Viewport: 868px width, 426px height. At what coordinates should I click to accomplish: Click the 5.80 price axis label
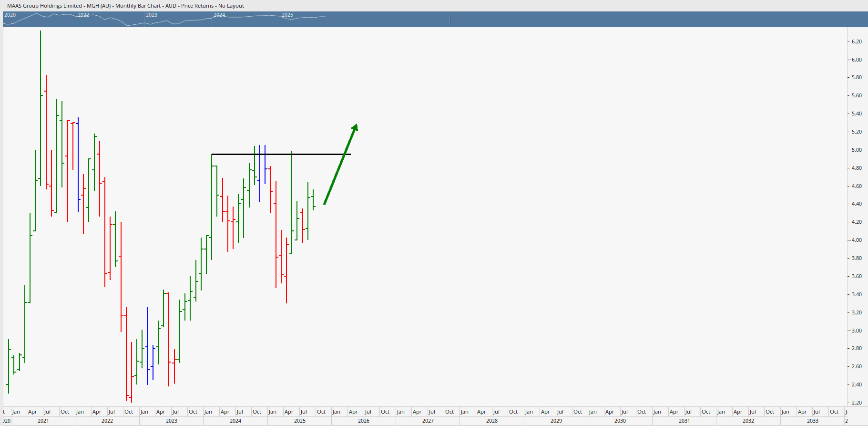click(x=857, y=77)
